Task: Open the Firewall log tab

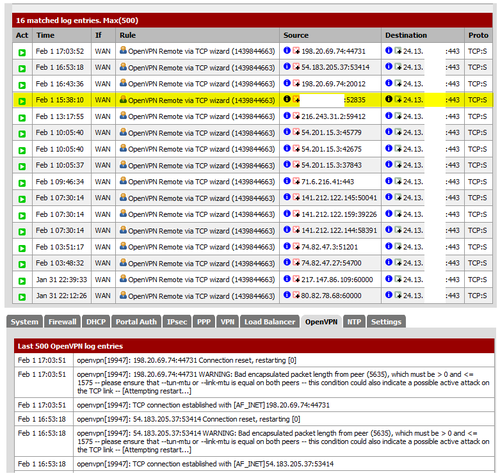Action: 62,322
